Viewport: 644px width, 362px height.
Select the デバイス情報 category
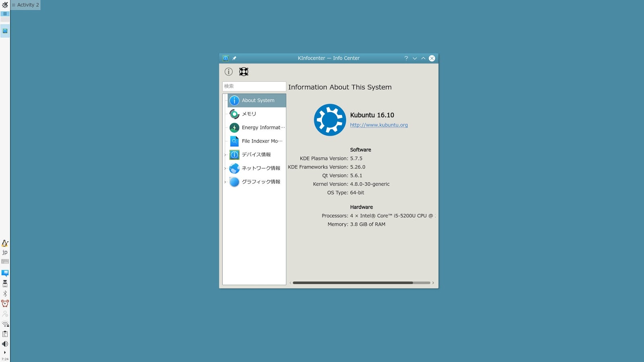click(x=257, y=155)
